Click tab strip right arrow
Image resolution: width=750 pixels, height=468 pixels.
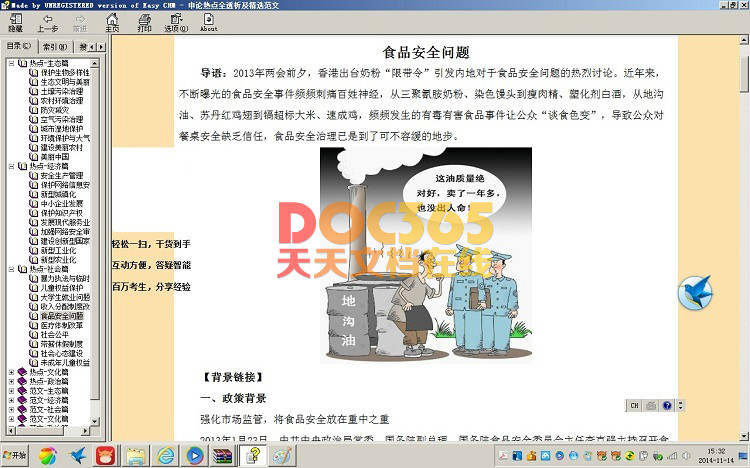click(100, 47)
